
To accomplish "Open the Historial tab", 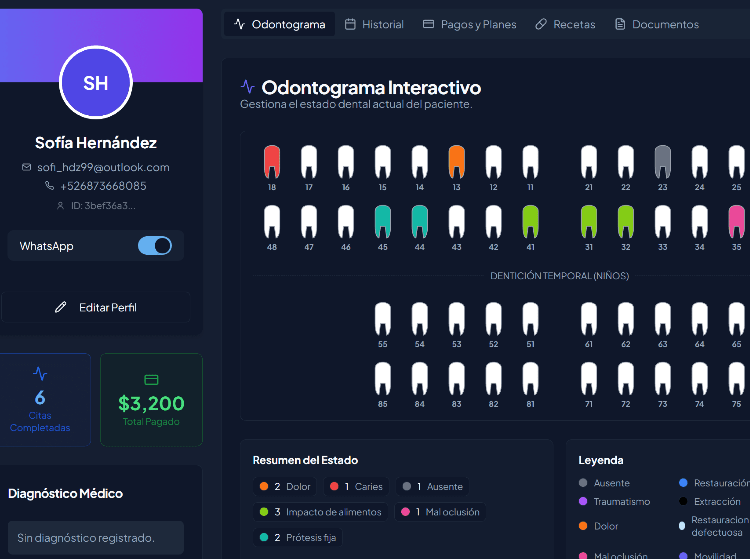I will (374, 24).
